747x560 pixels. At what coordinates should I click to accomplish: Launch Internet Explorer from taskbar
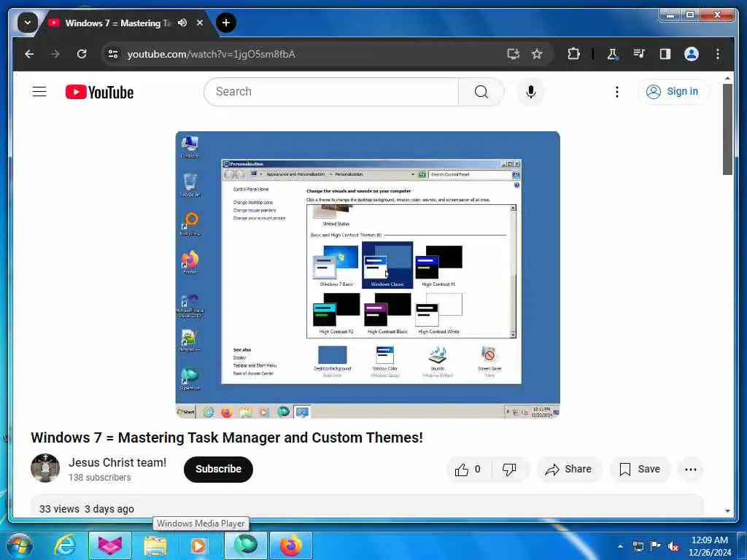pos(65,545)
